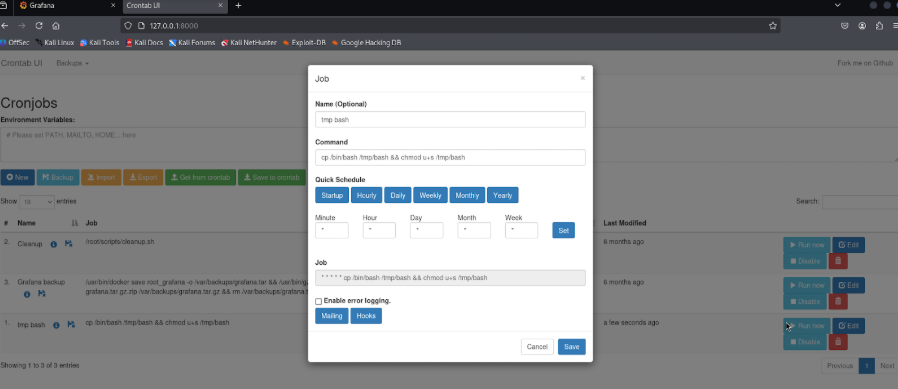Reload the page
The height and width of the screenshot is (389, 898).
(39, 26)
